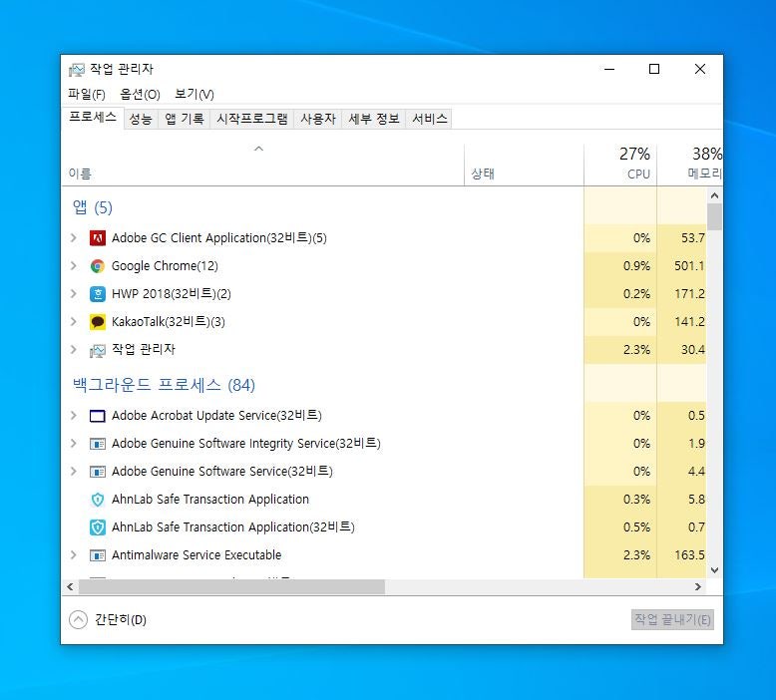The image size is (776, 700).
Task: Click the AhnLab Safe Transaction Application icon
Action: [x=98, y=500]
